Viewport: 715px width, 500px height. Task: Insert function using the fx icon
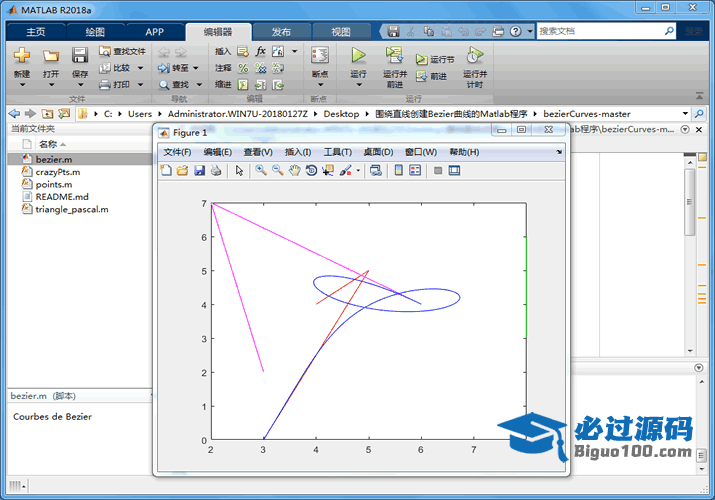click(x=260, y=51)
